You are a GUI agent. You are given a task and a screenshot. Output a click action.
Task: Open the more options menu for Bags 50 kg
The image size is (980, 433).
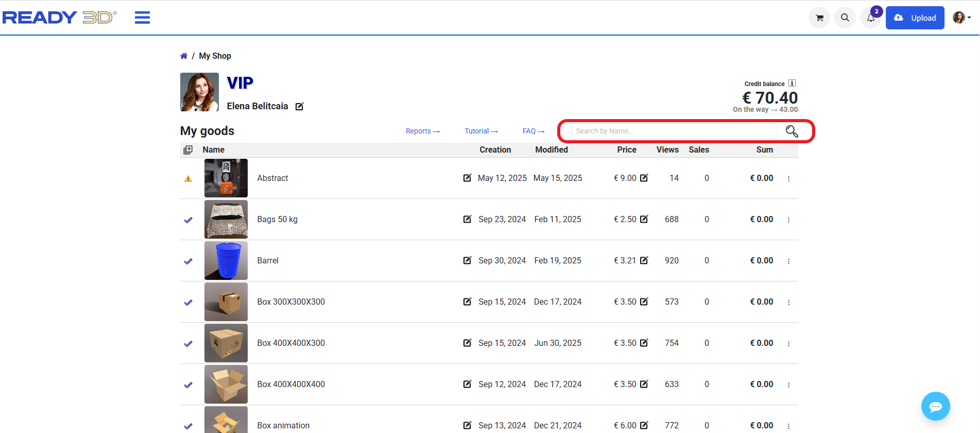click(x=788, y=220)
